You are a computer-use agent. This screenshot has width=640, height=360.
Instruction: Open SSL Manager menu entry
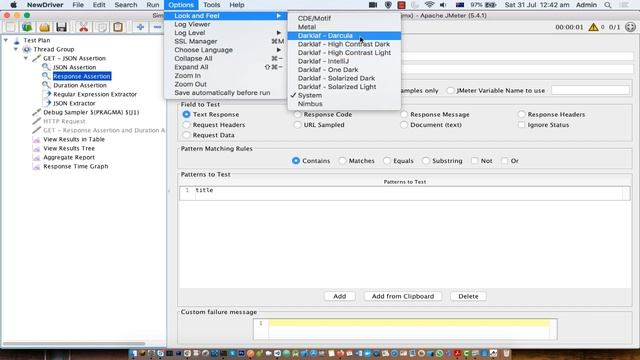[x=226, y=41]
